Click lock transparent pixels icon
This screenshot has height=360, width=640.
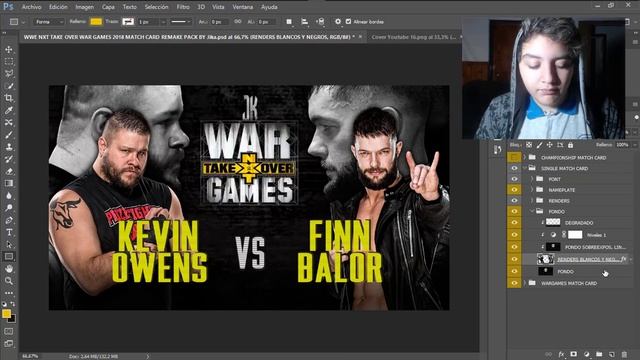(x=529, y=145)
